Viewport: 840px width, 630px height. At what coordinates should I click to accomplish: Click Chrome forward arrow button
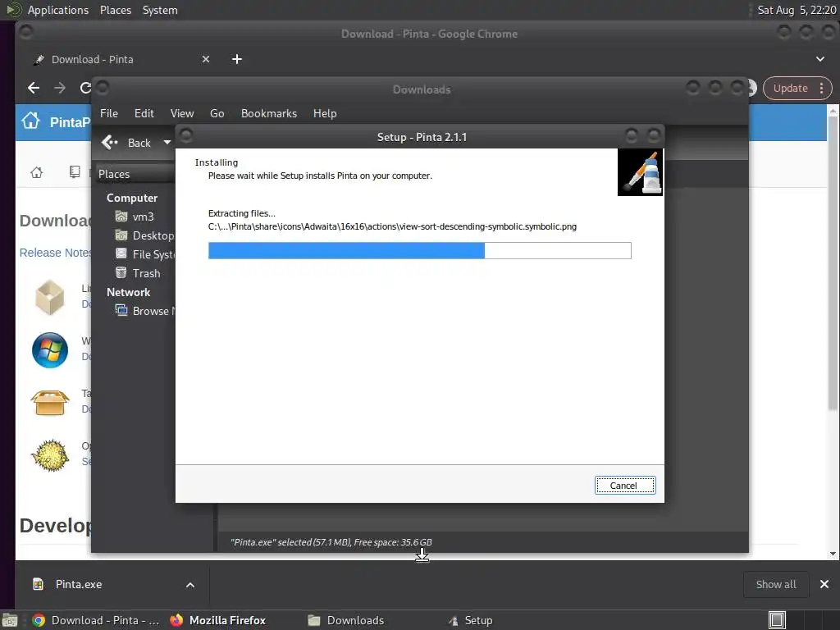[60, 88]
